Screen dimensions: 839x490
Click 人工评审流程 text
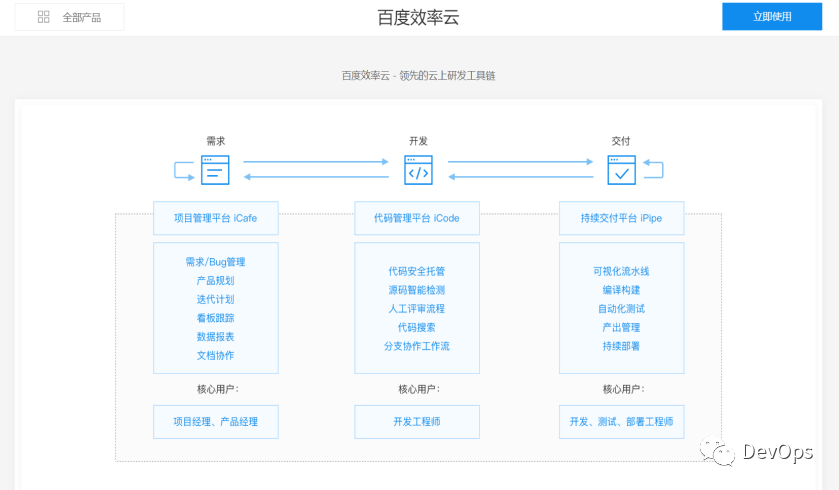[x=417, y=309]
